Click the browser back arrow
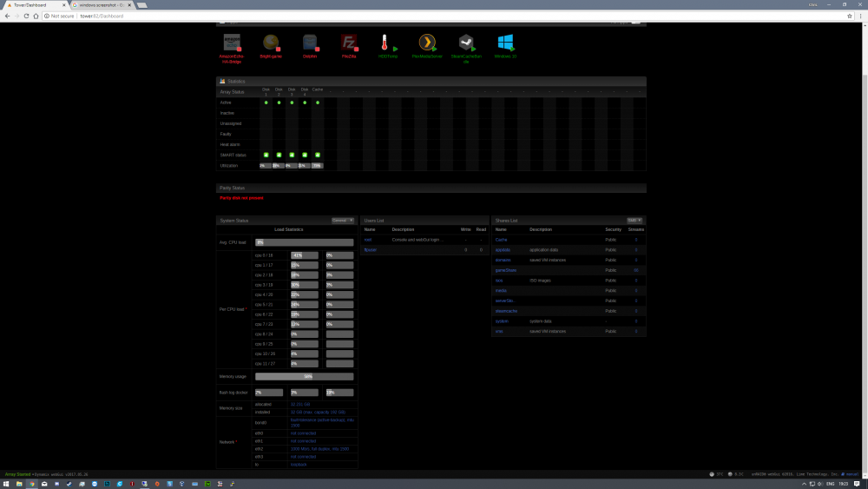The width and height of the screenshot is (868, 489). [7, 16]
